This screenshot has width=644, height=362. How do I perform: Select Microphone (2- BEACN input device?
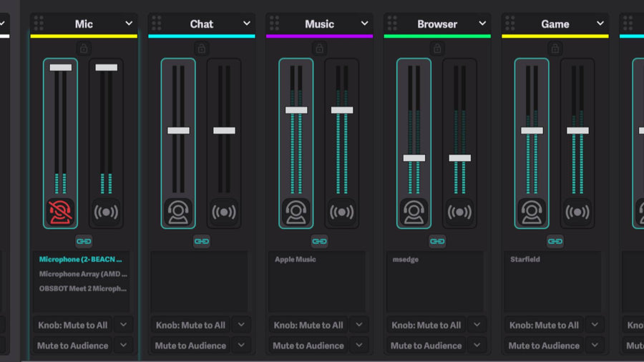point(80,260)
